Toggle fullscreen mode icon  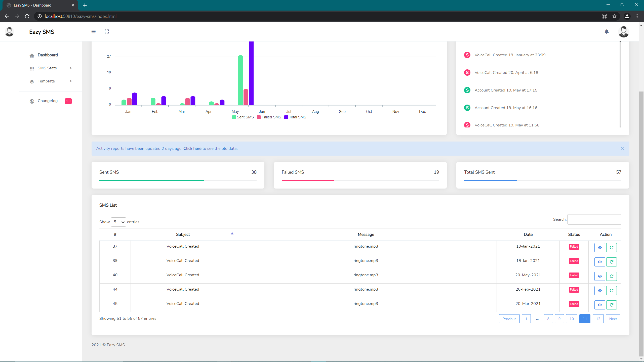[107, 31]
